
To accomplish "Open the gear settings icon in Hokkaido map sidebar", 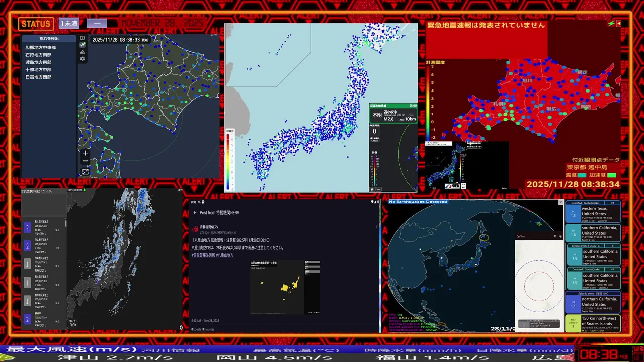I will click(x=83, y=59).
